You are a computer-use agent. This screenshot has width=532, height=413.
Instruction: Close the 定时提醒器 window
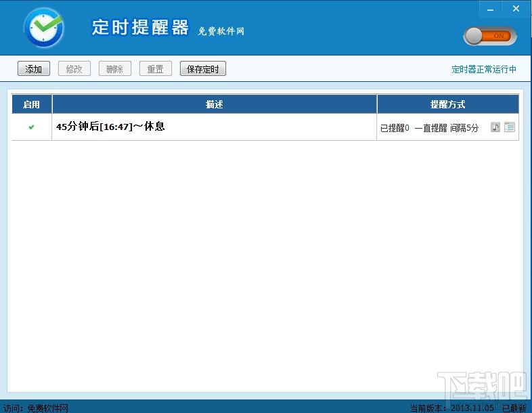coord(516,9)
